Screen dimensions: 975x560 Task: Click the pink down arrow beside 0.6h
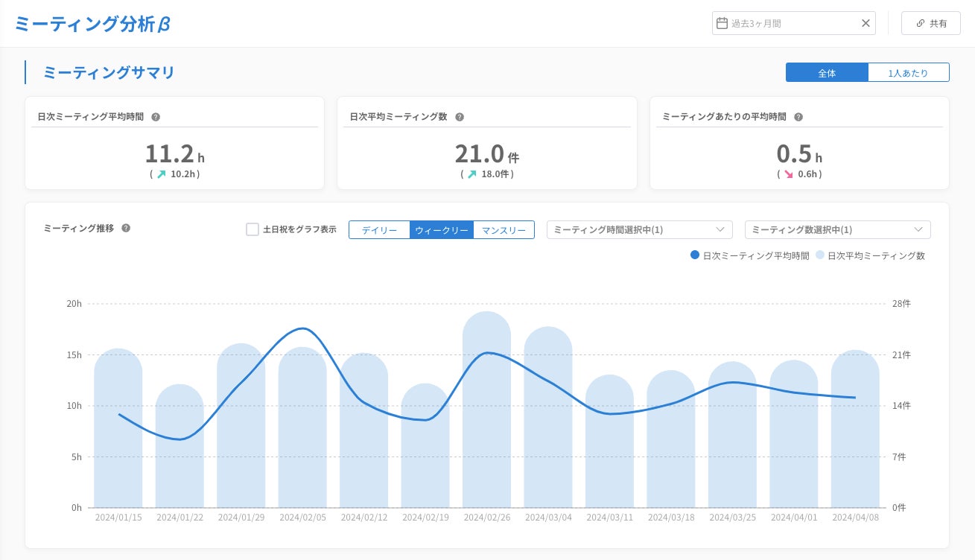(x=788, y=174)
